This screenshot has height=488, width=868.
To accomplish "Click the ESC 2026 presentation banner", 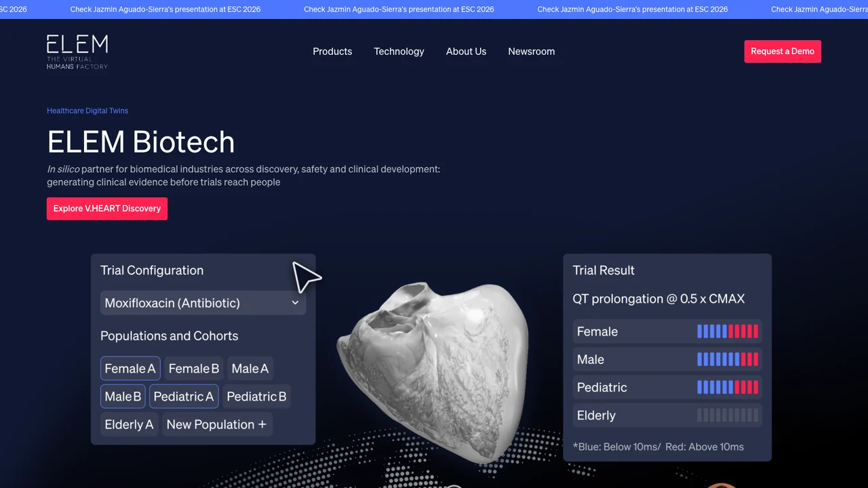I will click(434, 9).
